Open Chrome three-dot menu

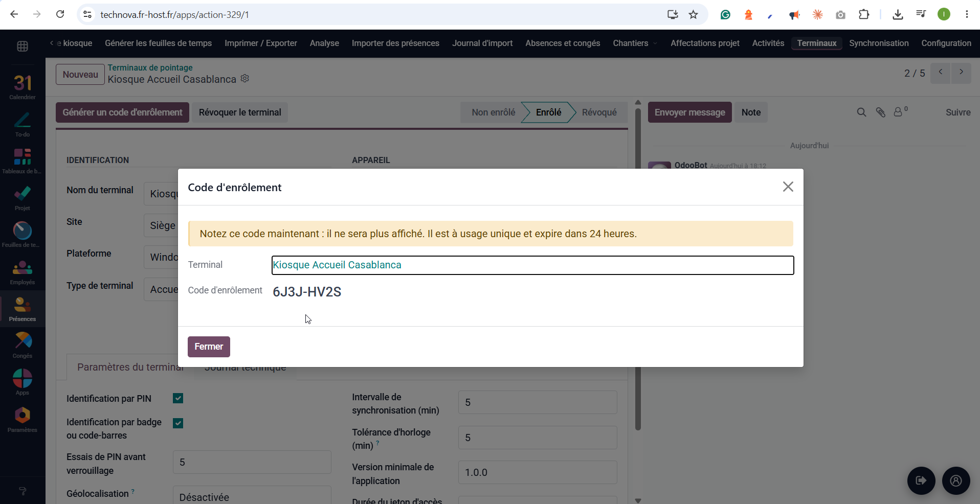(967, 14)
